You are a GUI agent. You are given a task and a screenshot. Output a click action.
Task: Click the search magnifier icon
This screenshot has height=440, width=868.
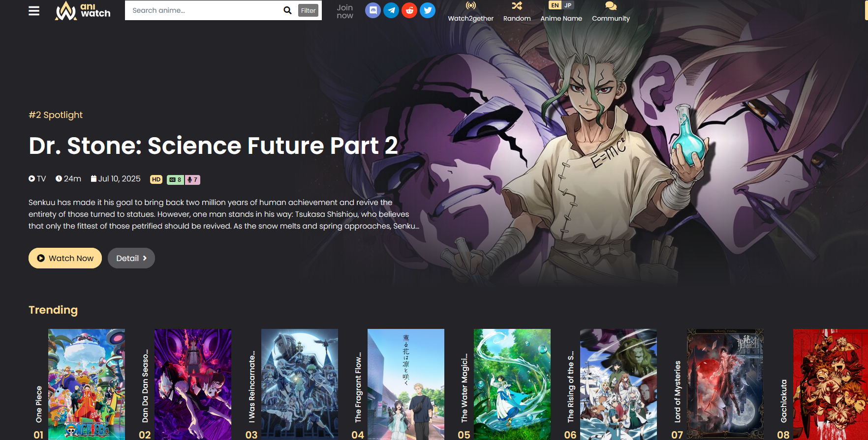pyautogui.click(x=287, y=10)
